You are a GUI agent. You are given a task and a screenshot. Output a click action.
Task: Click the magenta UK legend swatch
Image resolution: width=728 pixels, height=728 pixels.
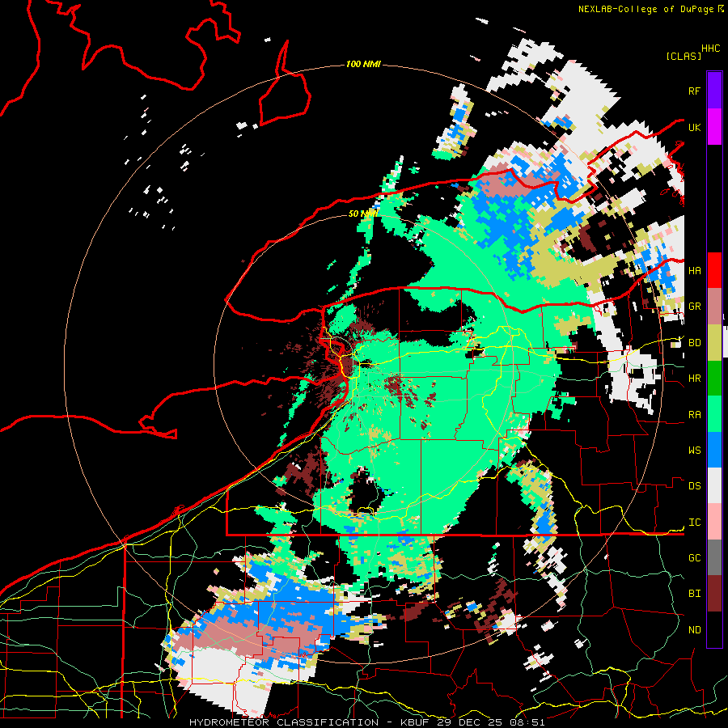[x=714, y=127]
